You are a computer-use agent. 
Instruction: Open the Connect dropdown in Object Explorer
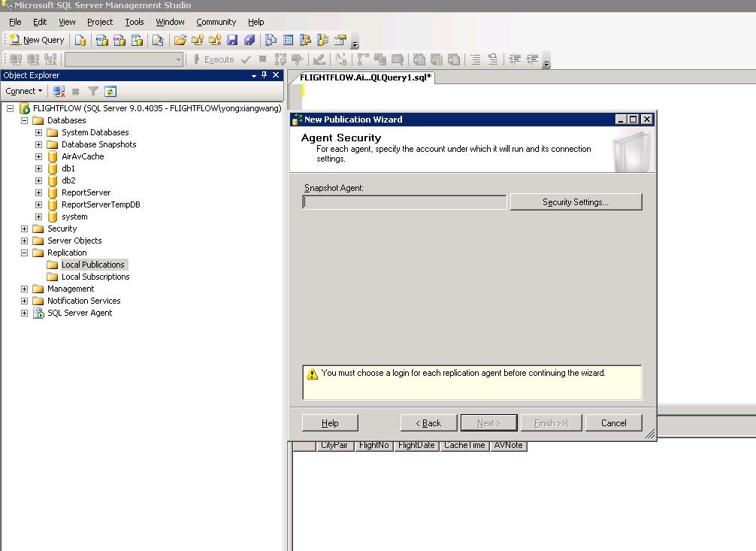[24, 91]
